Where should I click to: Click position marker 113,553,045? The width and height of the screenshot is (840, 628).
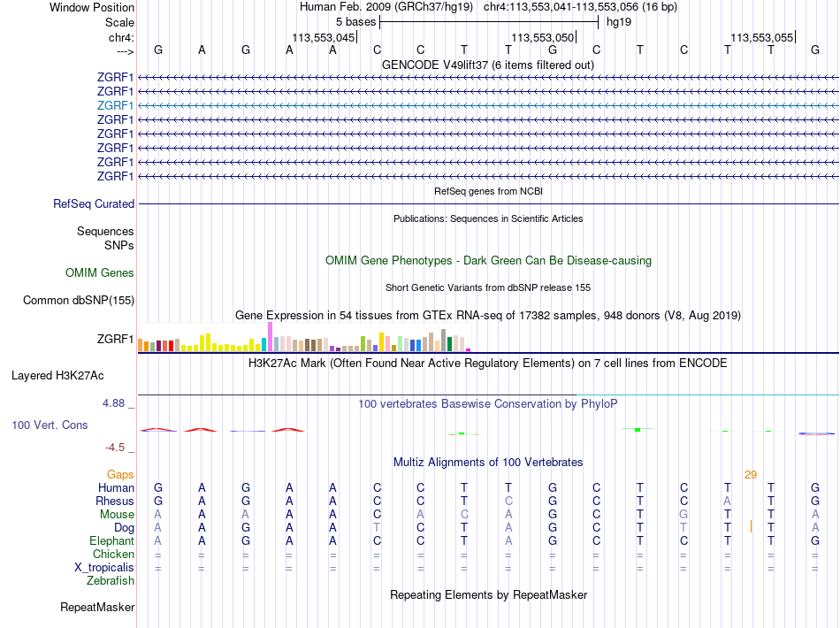coord(324,37)
